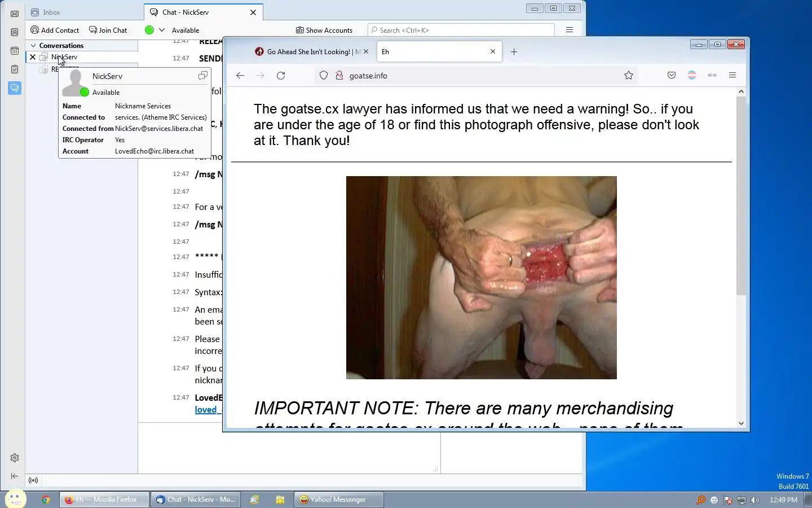Click the 12:49 PM taskbar clock

pos(783,500)
